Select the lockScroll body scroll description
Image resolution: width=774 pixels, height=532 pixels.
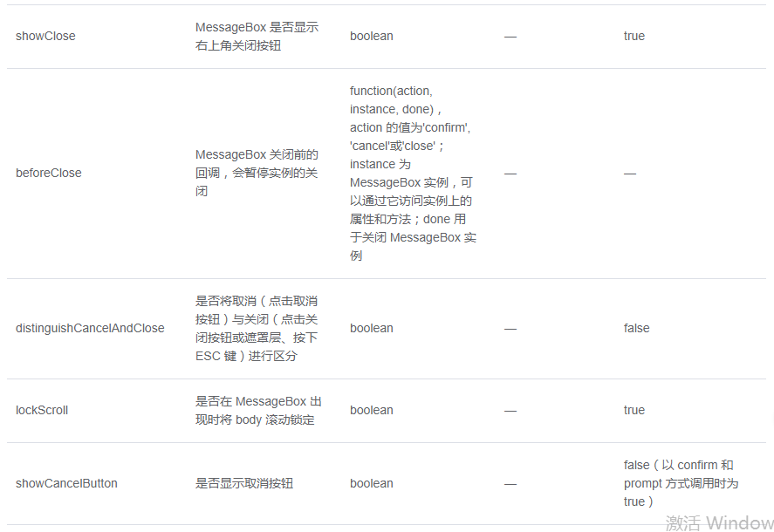click(258, 410)
